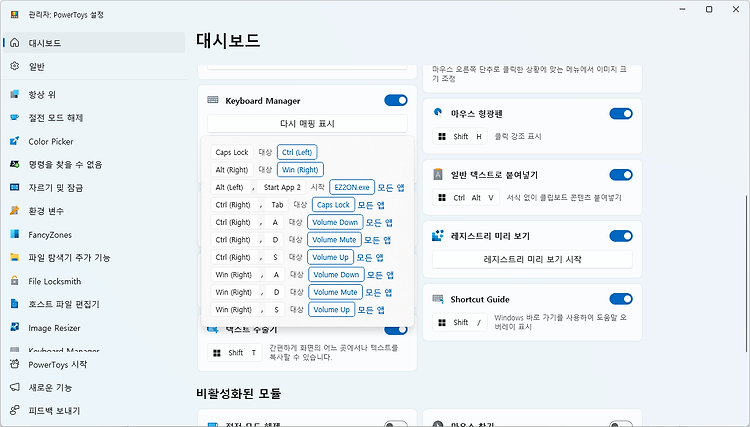This screenshot has width=750, height=427.
Task: Click the EZ2ON.exe mapping target
Action: (352, 187)
